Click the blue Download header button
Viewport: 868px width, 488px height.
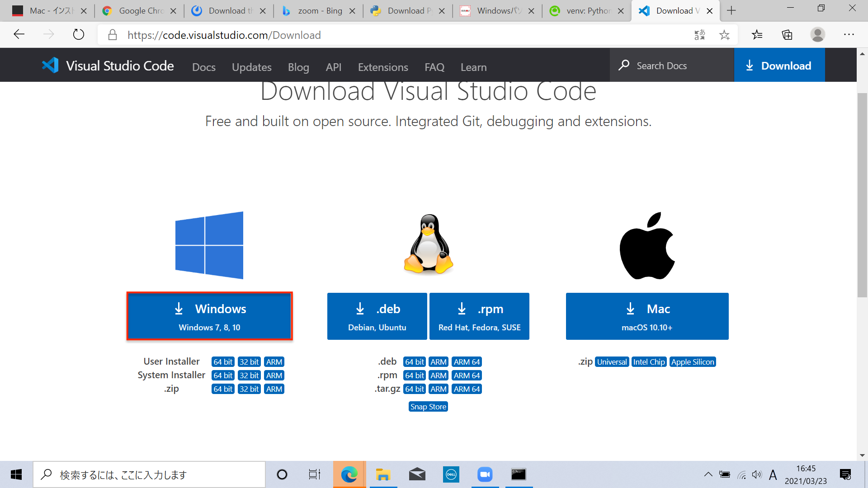[x=779, y=66]
